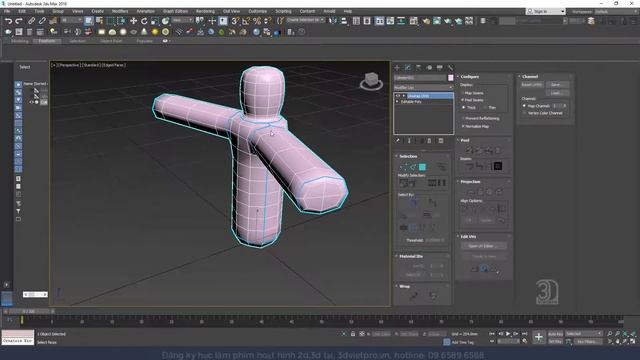The width and height of the screenshot is (640, 360).
Task: Open the Display command panel tab
Action: (x=440, y=67)
